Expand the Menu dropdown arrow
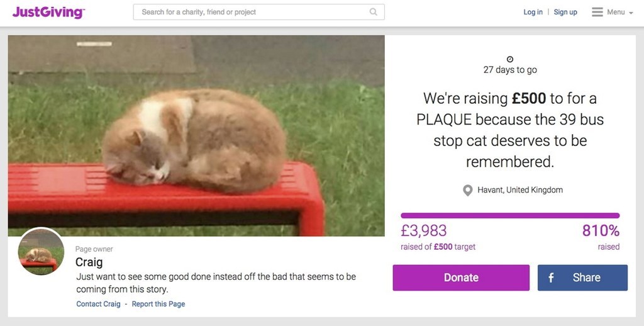Image resolution: width=644 pixels, height=326 pixels. click(631, 13)
